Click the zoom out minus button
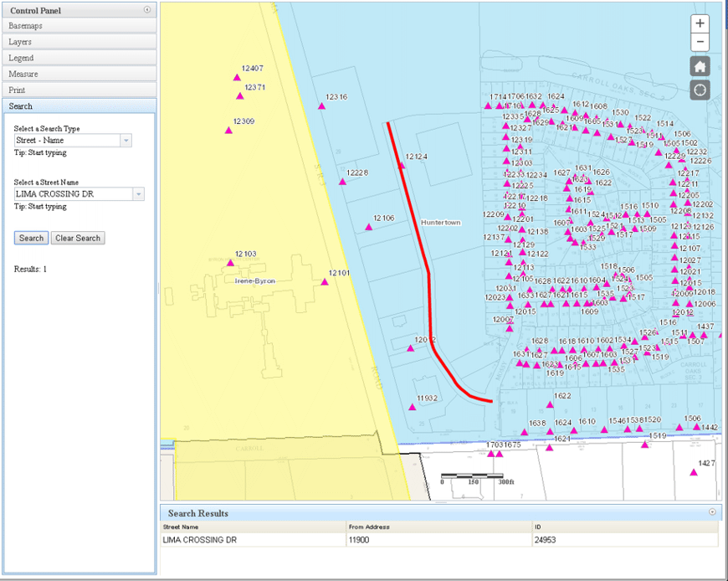 (x=700, y=42)
